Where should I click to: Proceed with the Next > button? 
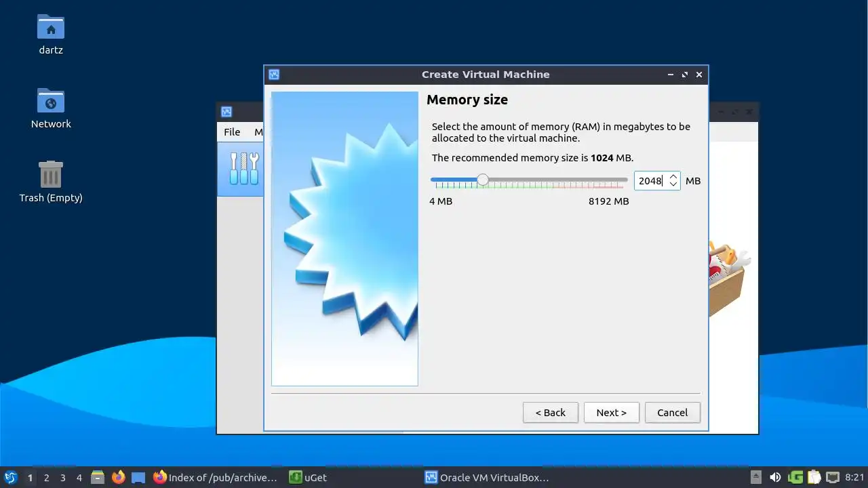tap(611, 413)
